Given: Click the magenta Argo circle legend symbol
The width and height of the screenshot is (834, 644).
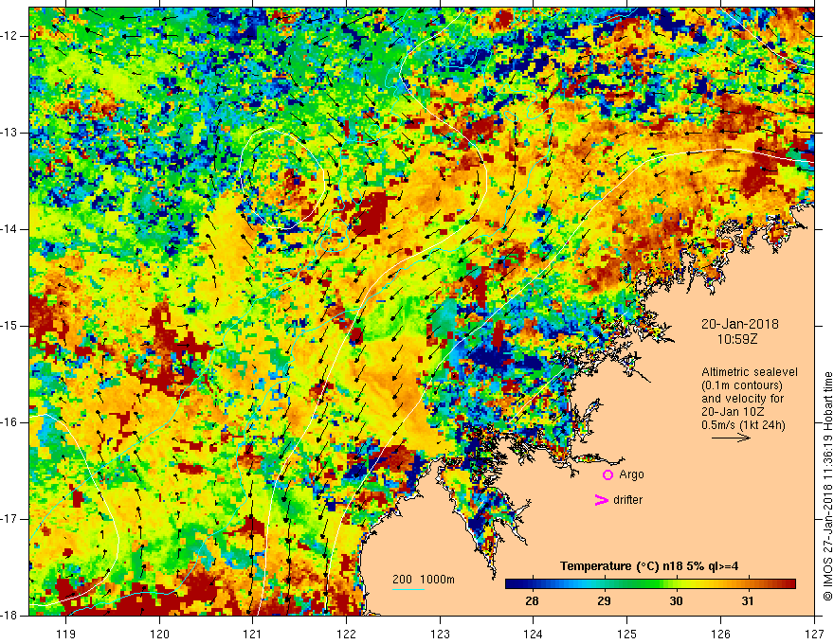Looking at the screenshot, I should (x=607, y=475).
